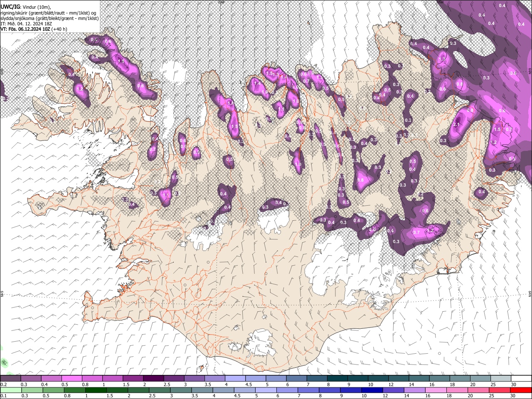The image size is (532, 399).
Task: Select the grey-purple 0.2–0.3 snow legend swatch
Action: (x=10, y=378)
